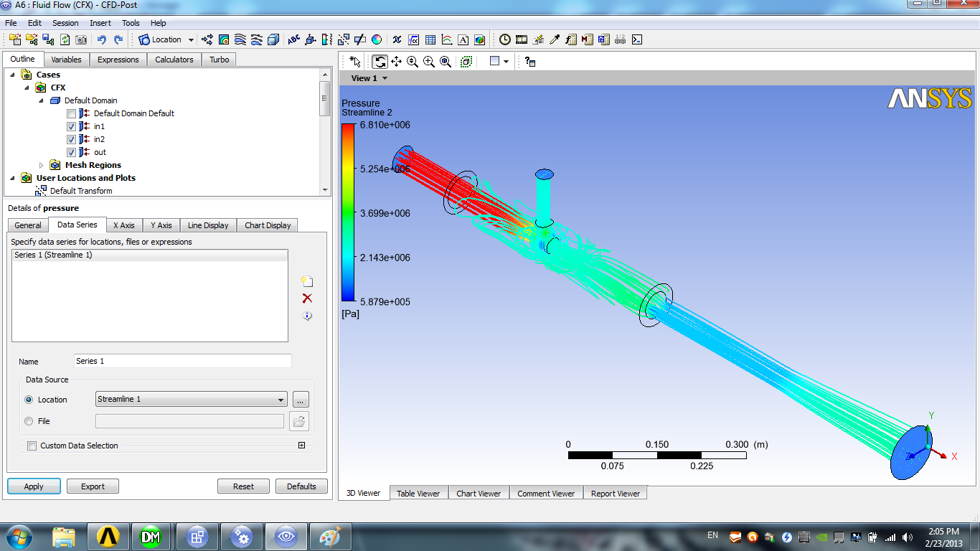Insert a Legend from the toolbar

(x=327, y=39)
